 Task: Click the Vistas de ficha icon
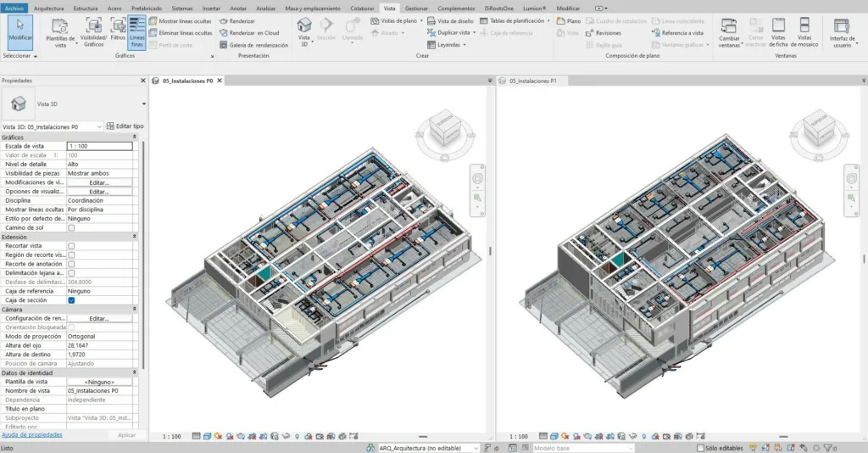click(778, 26)
